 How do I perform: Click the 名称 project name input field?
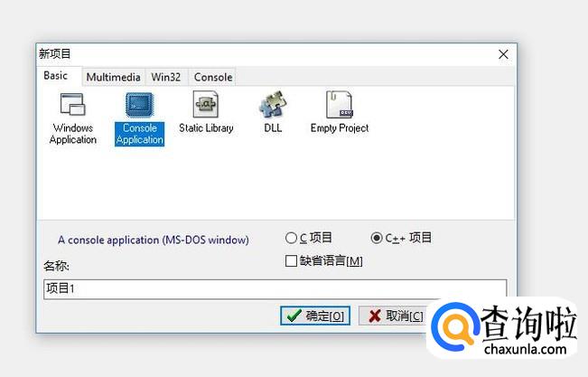tap(275, 289)
